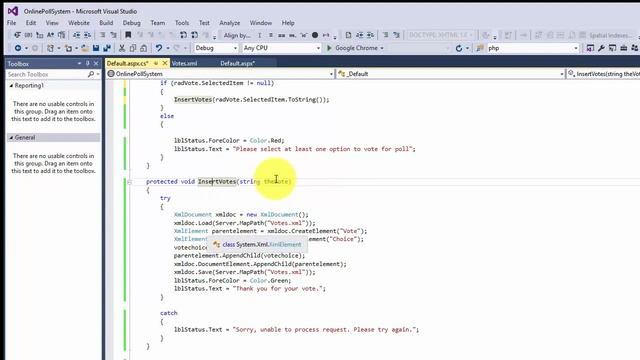Click the Undo arrow icon
Image resolution: width=640 pixels, height=360 pixels.
(x=158, y=48)
